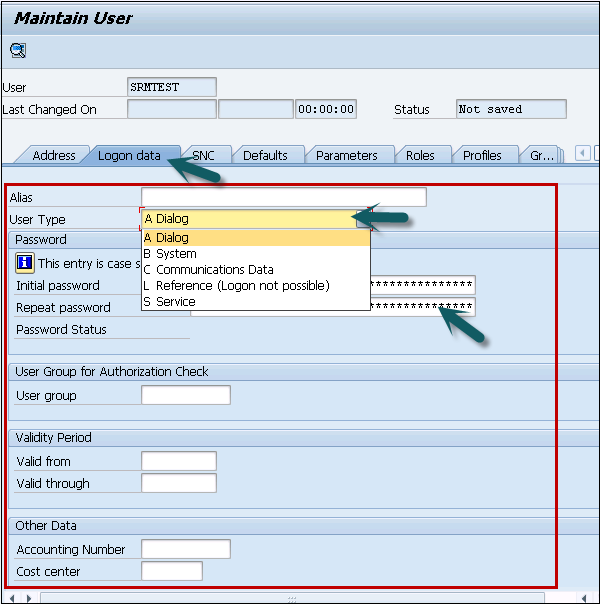600x604 pixels.
Task: Click the User Group for Authorization Check header
Action: 112,372
